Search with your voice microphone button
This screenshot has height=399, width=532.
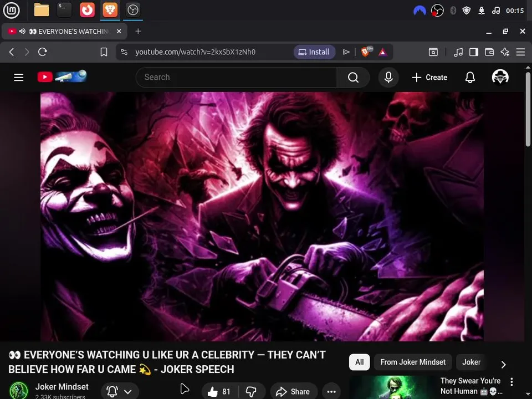click(x=388, y=78)
